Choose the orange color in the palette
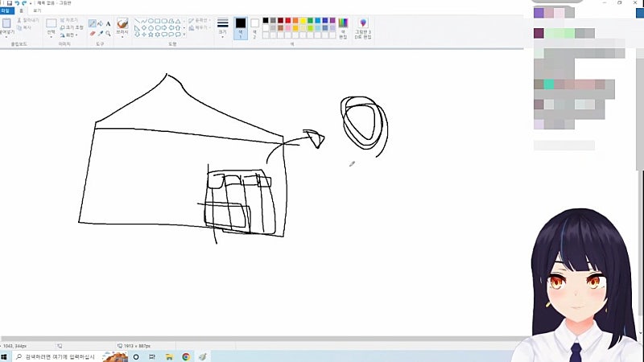Screen dimensions: 644x362 pyautogui.click(x=295, y=21)
